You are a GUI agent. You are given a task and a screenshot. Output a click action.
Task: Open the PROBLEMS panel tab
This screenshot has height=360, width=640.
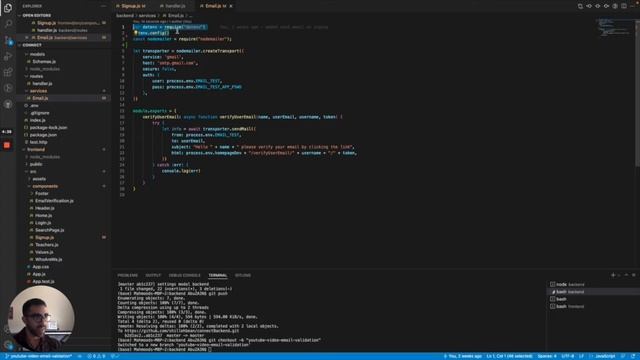pos(128,275)
